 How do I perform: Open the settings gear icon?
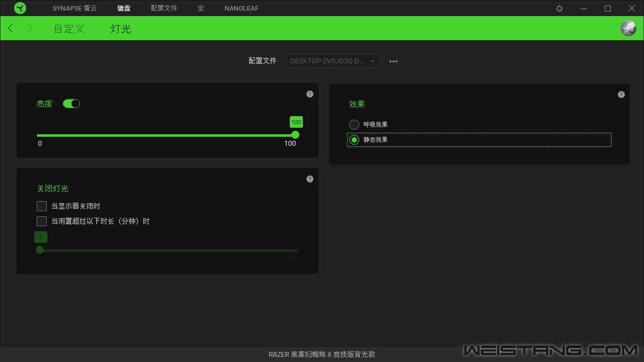tap(559, 9)
